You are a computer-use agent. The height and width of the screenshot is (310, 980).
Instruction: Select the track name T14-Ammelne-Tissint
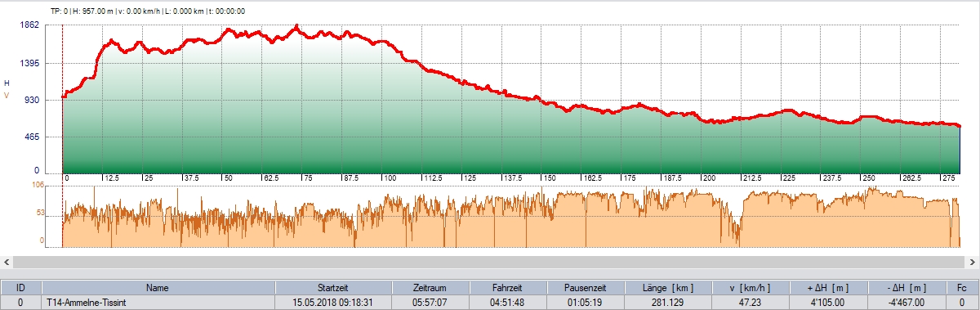(86, 303)
